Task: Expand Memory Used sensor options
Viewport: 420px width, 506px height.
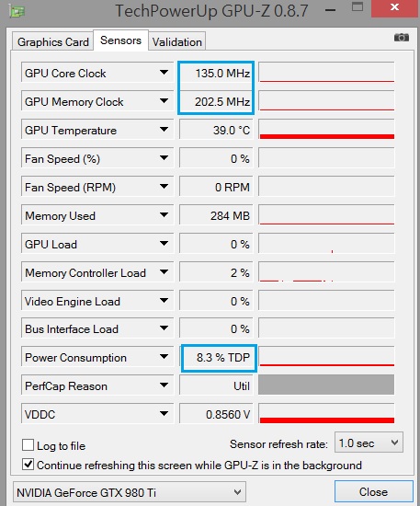Action: [x=165, y=214]
